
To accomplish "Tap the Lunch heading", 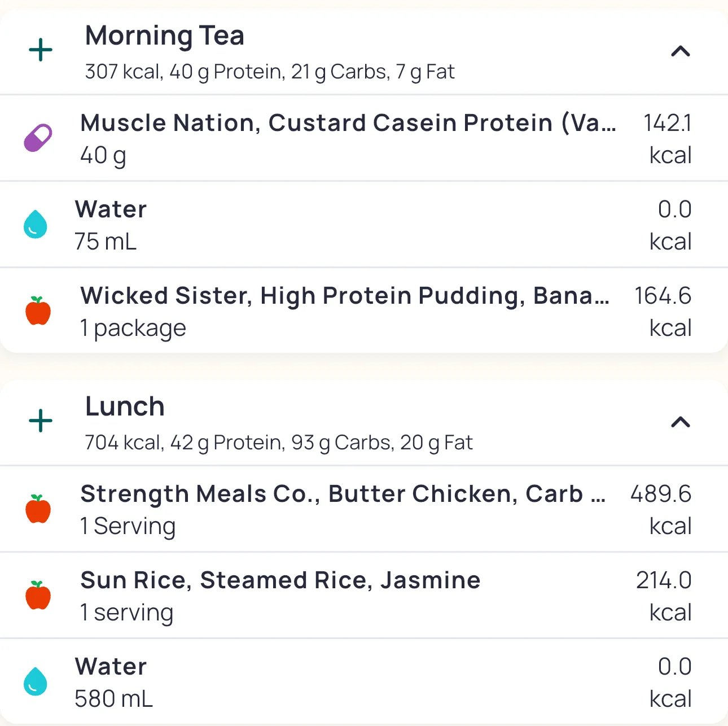I will click(125, 406).
